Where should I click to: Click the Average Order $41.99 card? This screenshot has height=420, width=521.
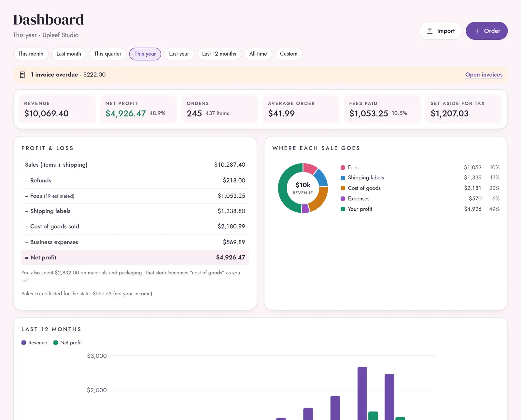click(x=301, y=109)
